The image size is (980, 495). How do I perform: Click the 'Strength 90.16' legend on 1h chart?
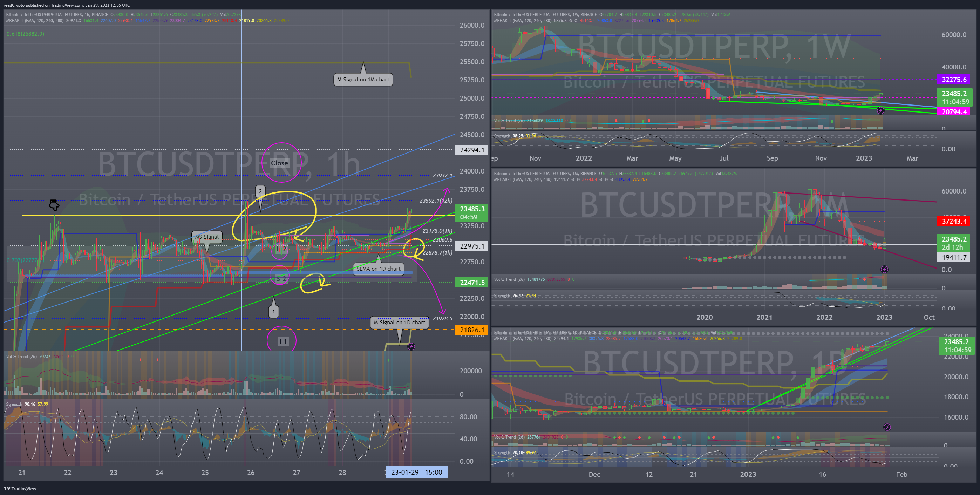coord(21,404)
